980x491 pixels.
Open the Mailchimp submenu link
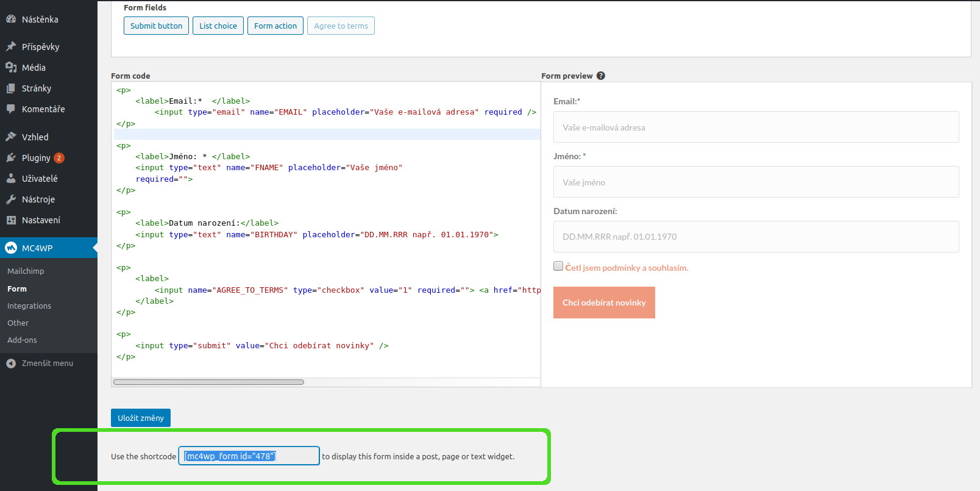26,271
